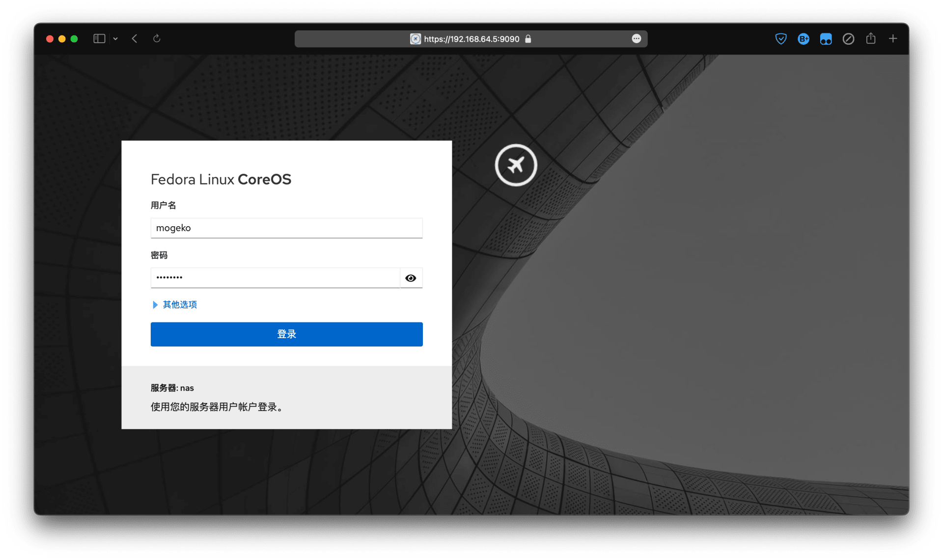Click the compass site icon left of URL

tap(416, 39)
